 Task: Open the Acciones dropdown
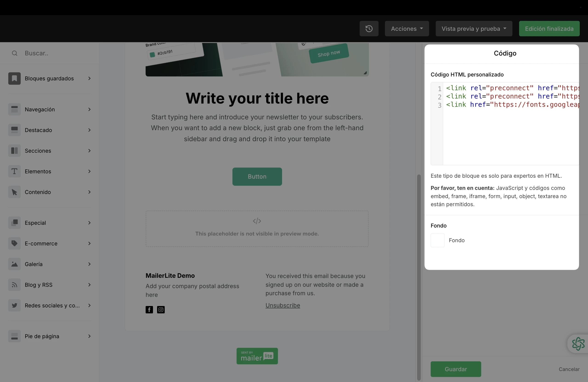[407, 29]
